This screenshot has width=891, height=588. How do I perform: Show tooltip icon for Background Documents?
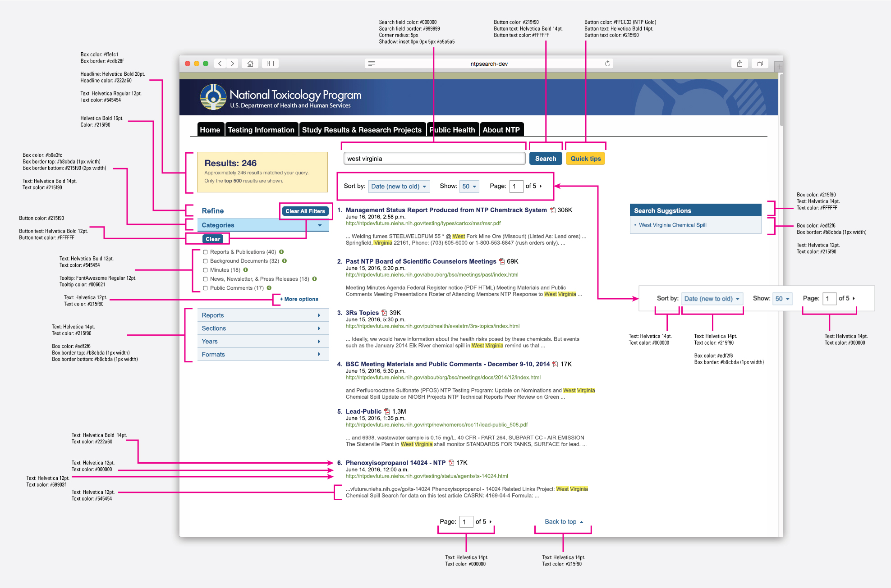point(285,261)
